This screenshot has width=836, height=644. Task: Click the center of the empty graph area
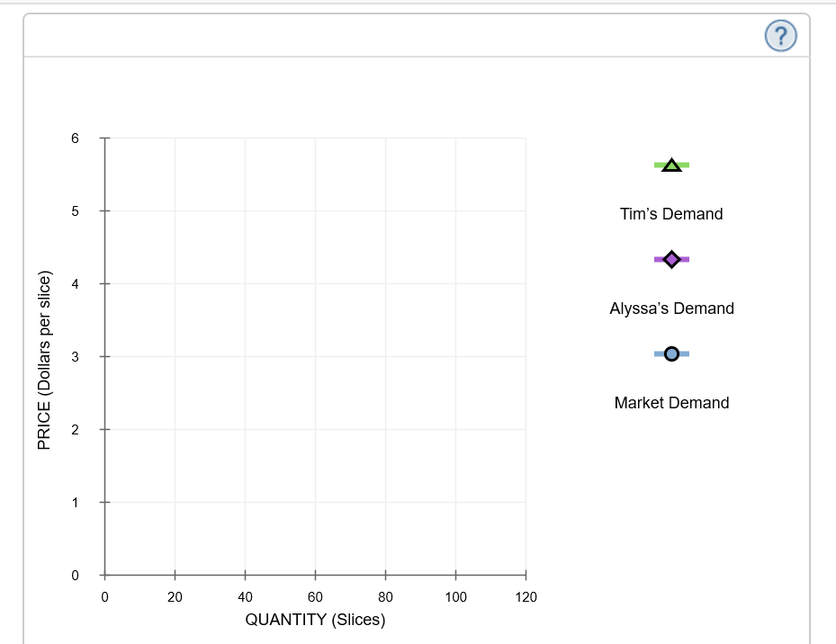coord(315,355)
